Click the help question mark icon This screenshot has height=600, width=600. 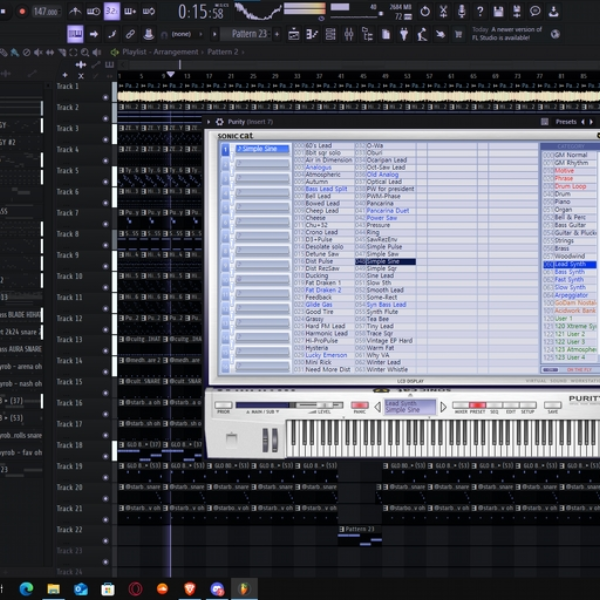tap(480, 11)
